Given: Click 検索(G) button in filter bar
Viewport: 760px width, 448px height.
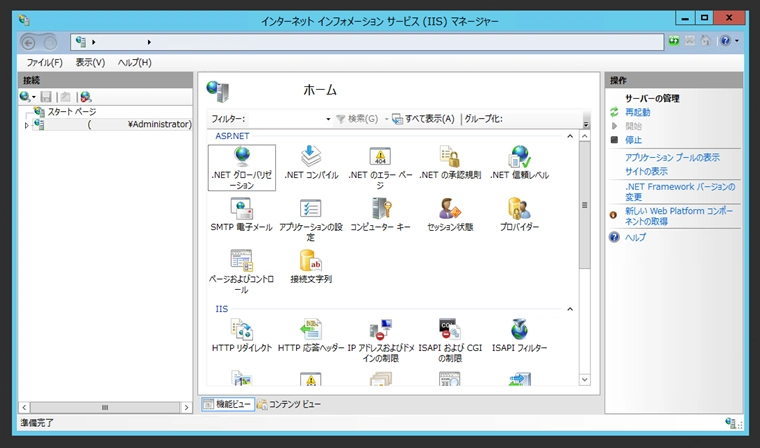Looking at the screenshot, I should point(357,119).
